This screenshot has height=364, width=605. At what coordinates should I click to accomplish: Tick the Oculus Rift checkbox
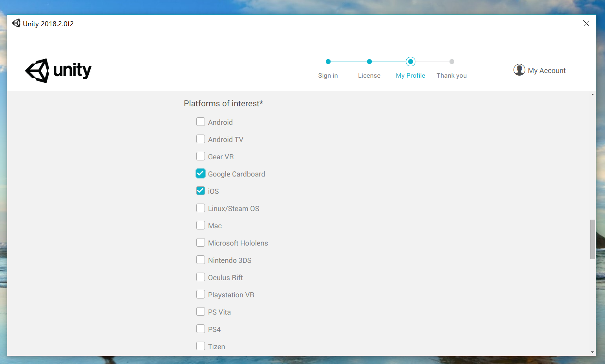(201, 277)
